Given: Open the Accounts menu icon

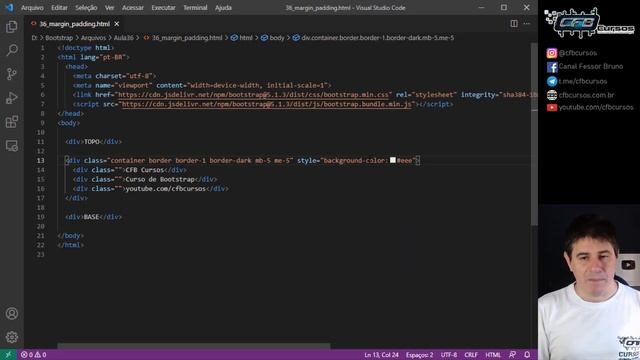Looking at the screenshot, I should tap(12, 313).
